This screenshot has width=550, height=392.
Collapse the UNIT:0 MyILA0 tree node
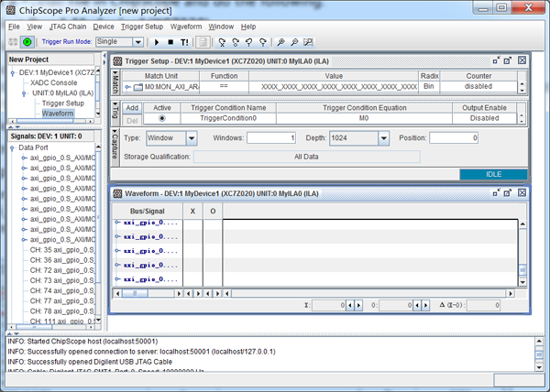(24, 93)
